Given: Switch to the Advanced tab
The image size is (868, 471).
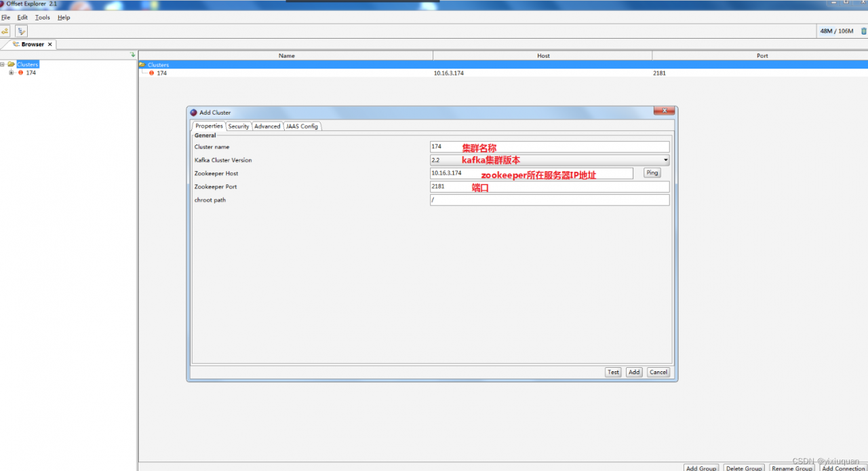Looking at the screenshot, I should pos(267,126).
